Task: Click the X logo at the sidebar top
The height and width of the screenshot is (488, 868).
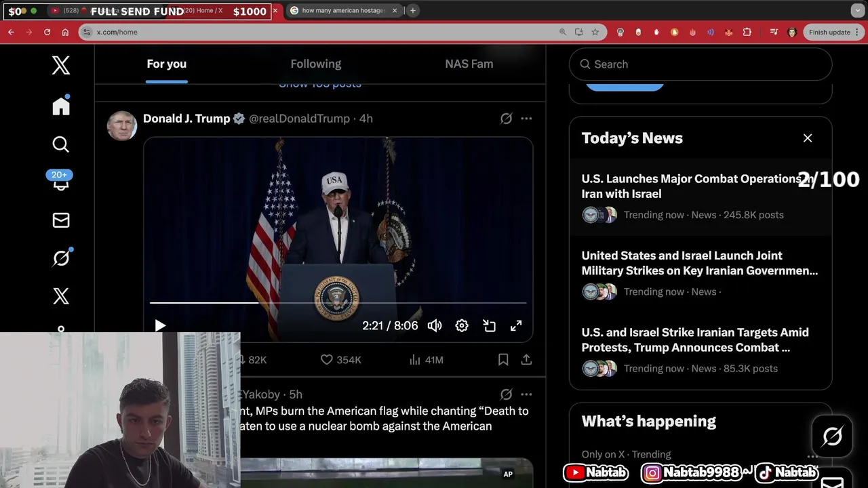Action: [x=61, y=65]
